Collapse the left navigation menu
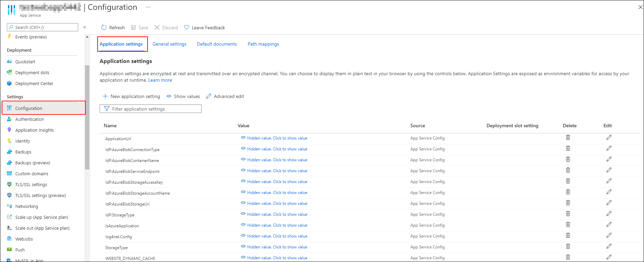This screenshot has width=644, height=262. coord(85,27)
